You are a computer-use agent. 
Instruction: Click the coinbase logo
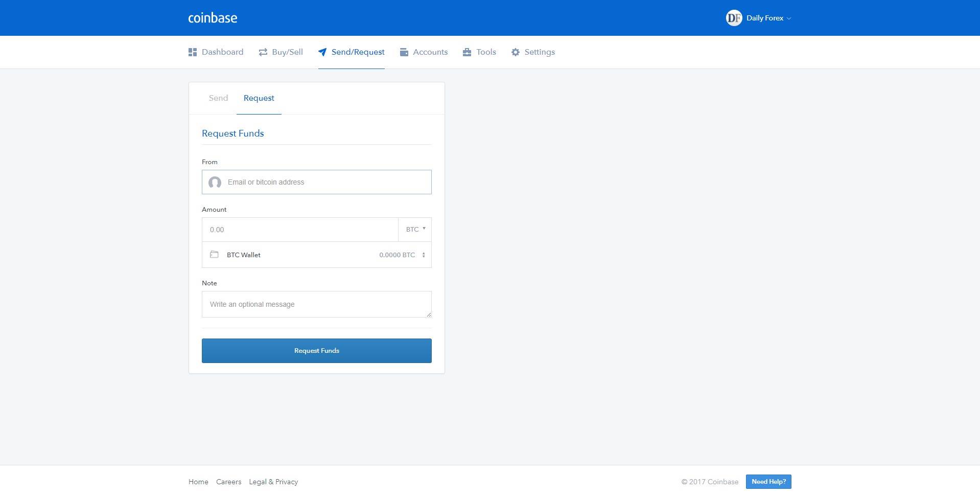pos(213,18)
